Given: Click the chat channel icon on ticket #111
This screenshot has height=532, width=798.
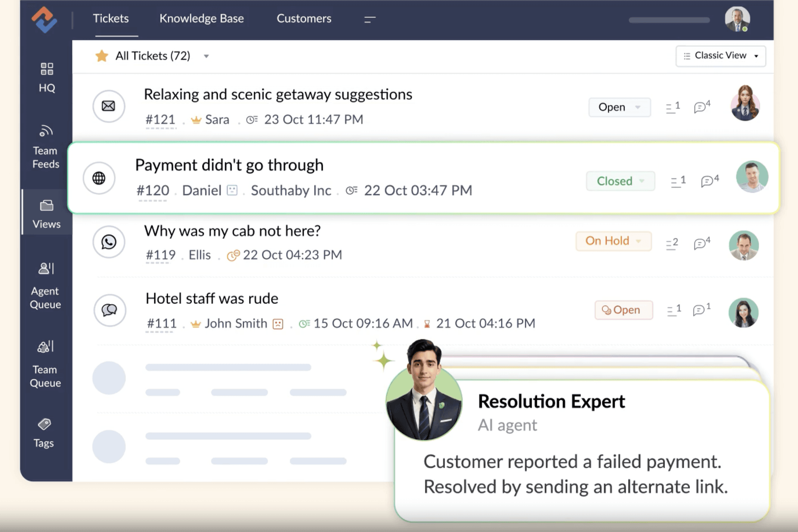Looking at the screenshot, I should click(x=109, y=310).
